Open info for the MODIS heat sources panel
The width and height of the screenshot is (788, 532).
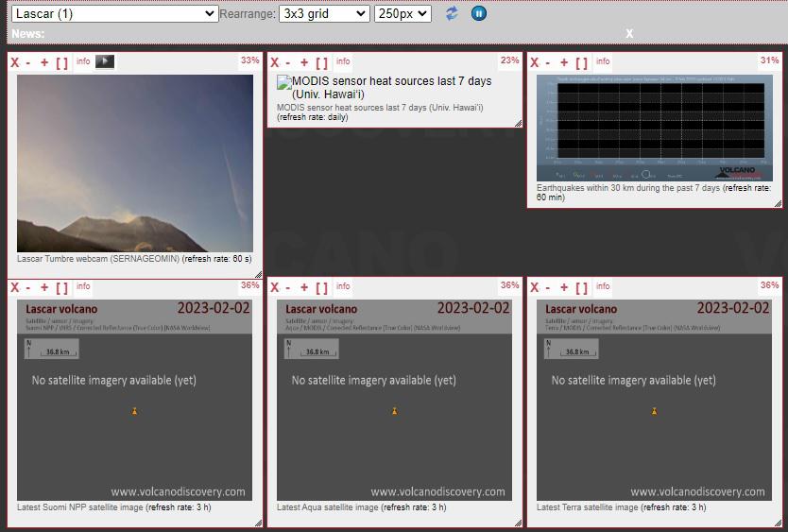[343, 61]
